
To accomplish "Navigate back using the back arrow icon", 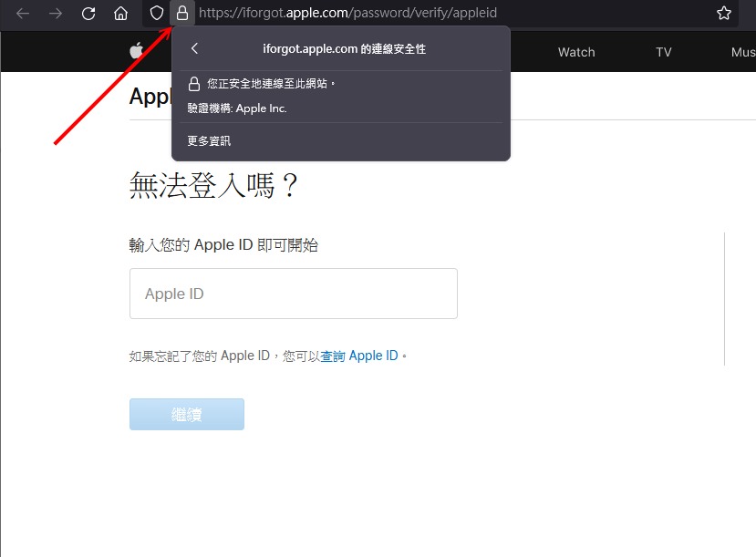I will pyautogui.click(x=22, y=13).
